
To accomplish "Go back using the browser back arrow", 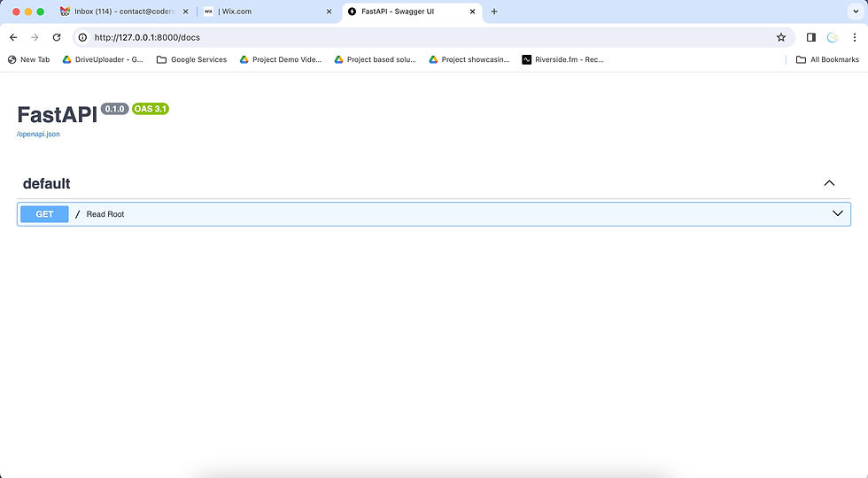I will (13, 37).
